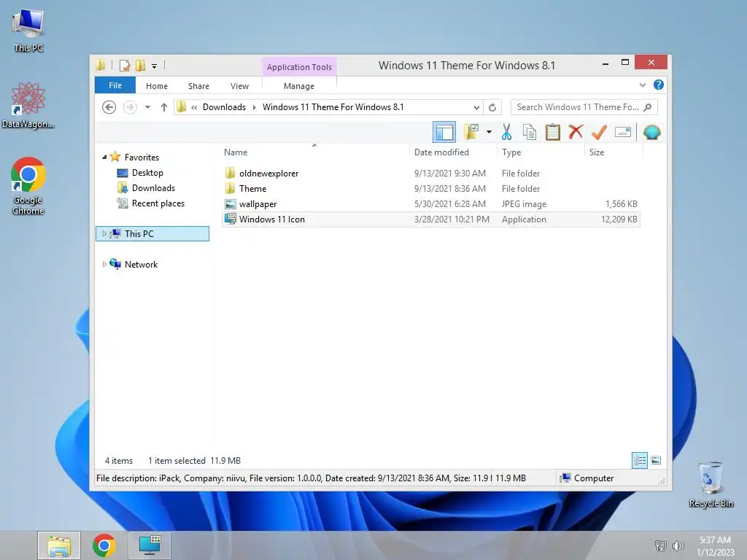Click the Windows 11 Theme breadcrumb segment

[333, 107]
